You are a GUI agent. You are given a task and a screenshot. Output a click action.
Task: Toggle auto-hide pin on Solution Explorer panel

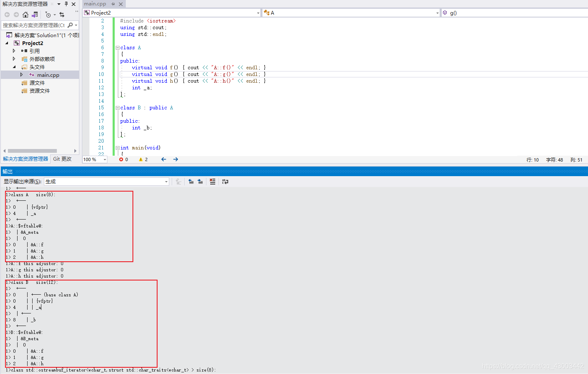[x=66, y=4]
